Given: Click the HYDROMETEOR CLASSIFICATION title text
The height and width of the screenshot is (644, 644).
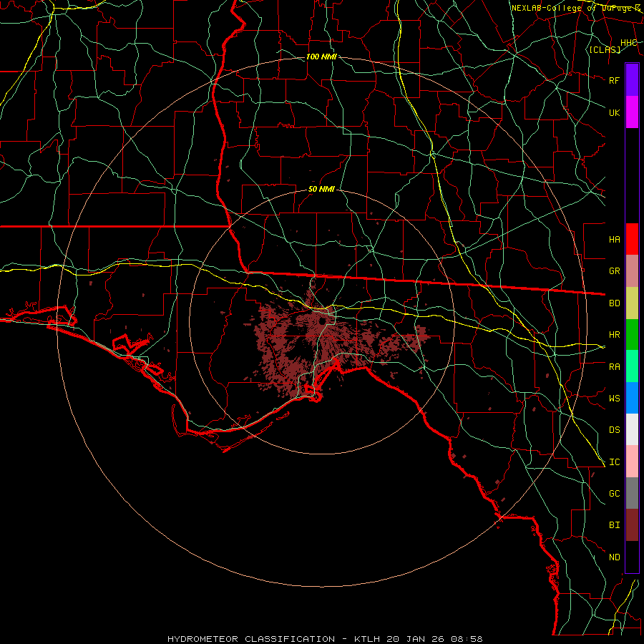Looking at the screenshot, I should 251,639.
